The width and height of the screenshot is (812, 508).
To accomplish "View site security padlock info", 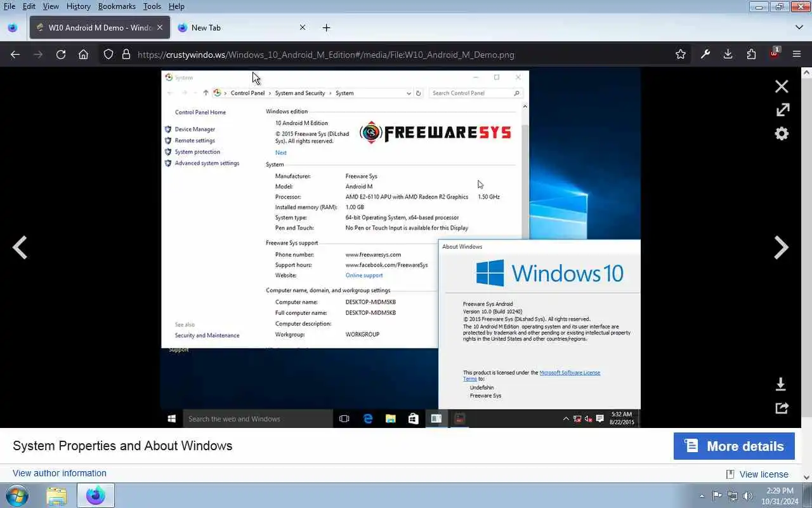I will click(126, 55).
